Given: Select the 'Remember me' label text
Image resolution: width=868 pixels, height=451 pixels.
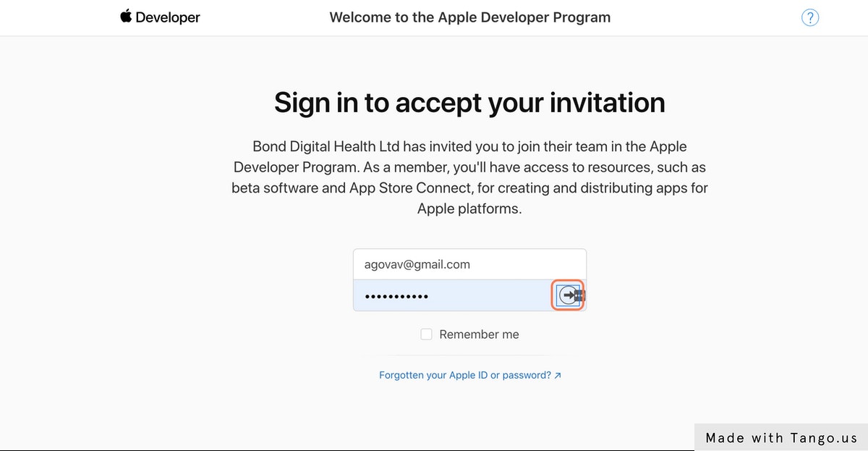Looking at the screenshot, I should [479, 334].
